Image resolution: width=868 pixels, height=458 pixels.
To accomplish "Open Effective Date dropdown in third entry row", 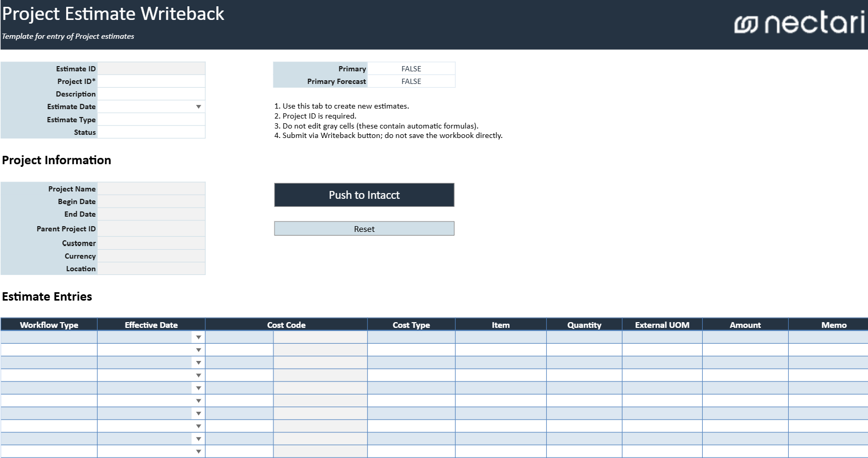I will point(198,363).
